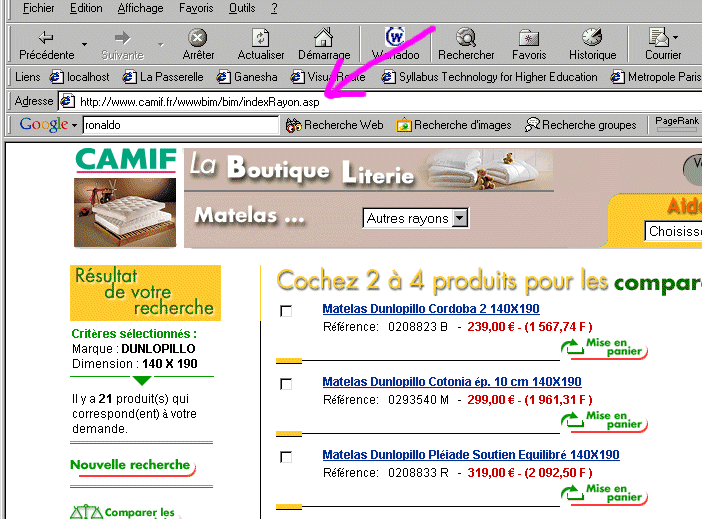The height and width of the screenshot is (519, 702).
Task: Check the box for Matelas Dunlopillo Pléiade
Action: [286, 457]
